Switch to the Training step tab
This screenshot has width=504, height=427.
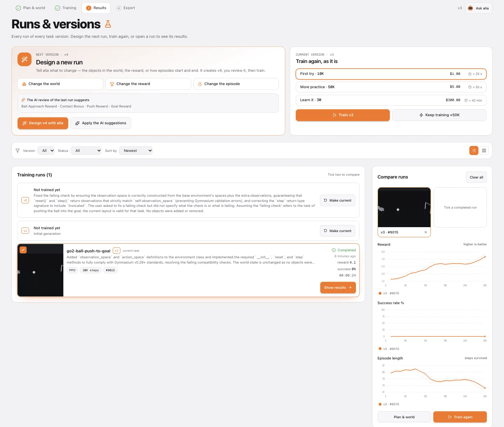click(x=65, y=8)
